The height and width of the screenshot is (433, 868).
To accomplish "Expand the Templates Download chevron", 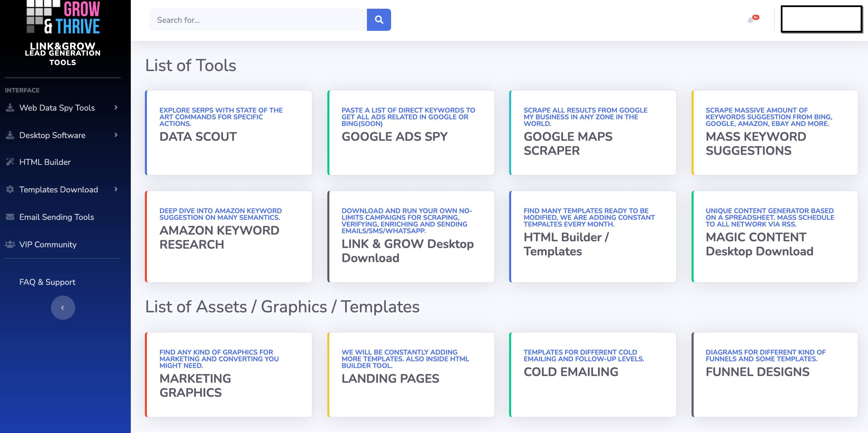I will coord(116,189).
